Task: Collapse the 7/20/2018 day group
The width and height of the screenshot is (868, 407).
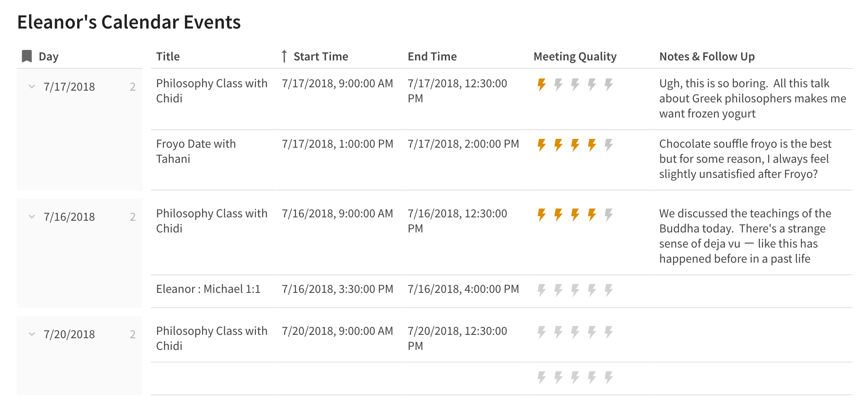Action: click(x=32, y=334)
